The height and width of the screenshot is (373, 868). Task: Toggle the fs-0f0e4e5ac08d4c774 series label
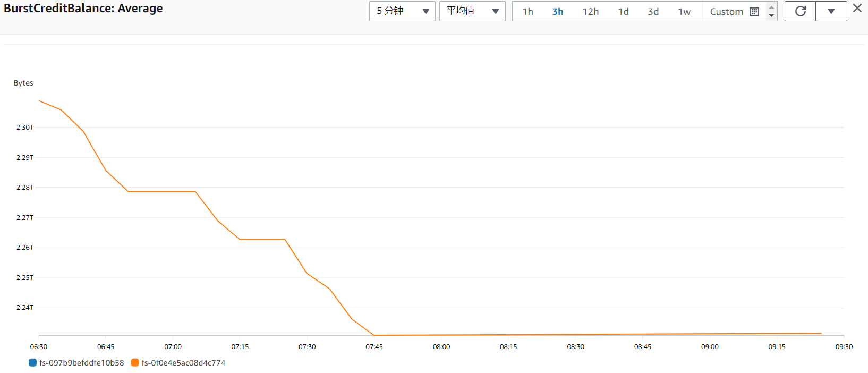[x=183, y=363]
